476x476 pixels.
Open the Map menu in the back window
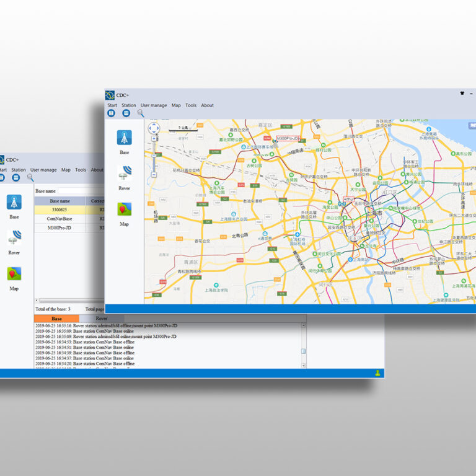click(66, 170)
